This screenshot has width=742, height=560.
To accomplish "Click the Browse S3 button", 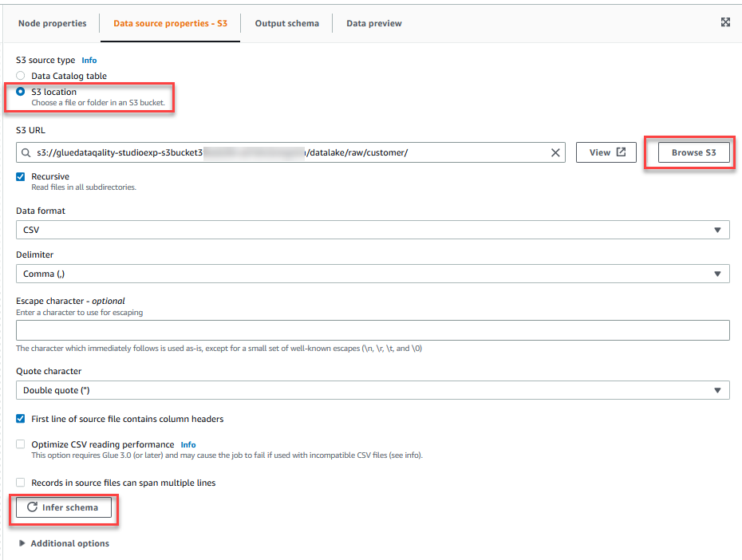I will click(694, 152).
